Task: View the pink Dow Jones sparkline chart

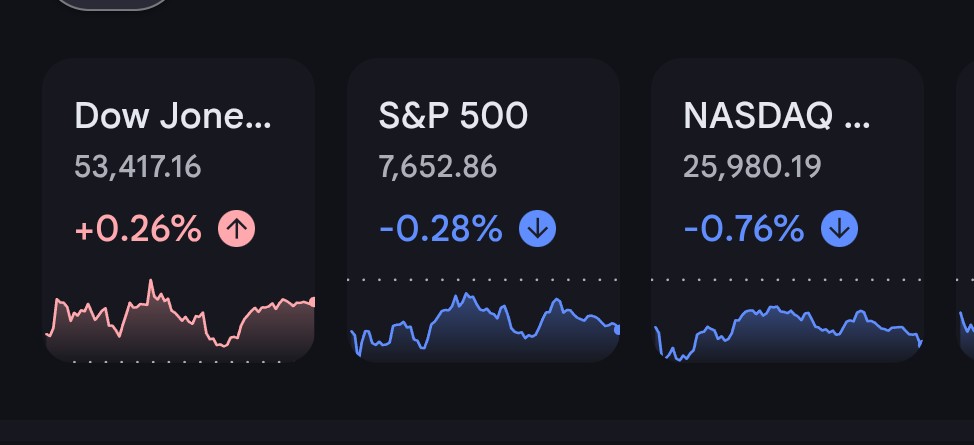Action: pyautogui.click(x=180, y=321)
